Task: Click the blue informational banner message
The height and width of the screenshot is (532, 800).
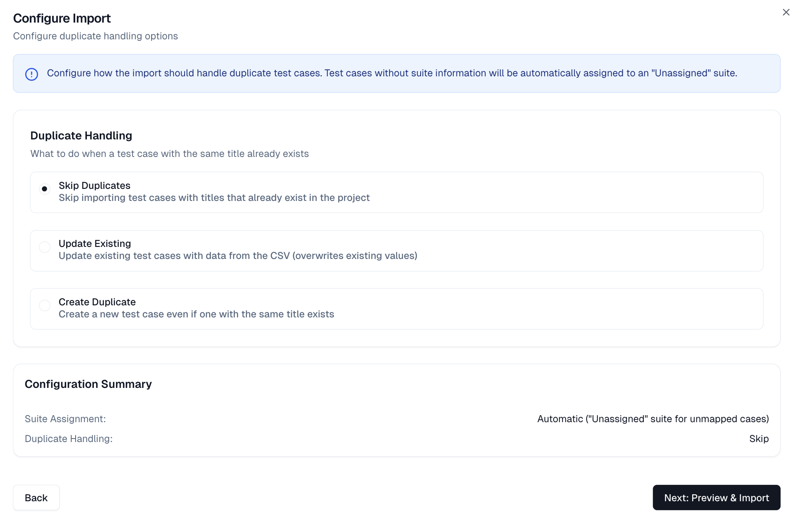Action: coord(392,73)
